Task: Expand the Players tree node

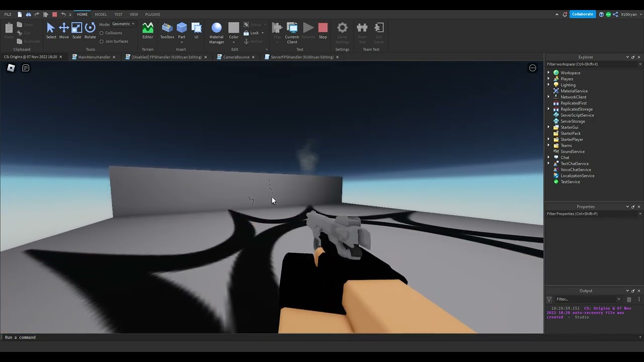Action: tap(549, 79)
